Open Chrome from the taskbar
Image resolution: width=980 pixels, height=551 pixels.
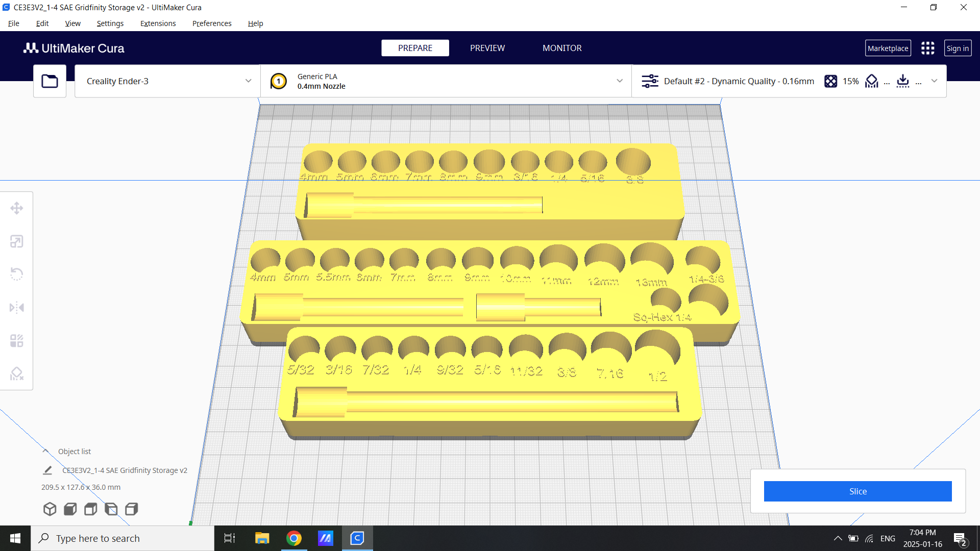294,538
